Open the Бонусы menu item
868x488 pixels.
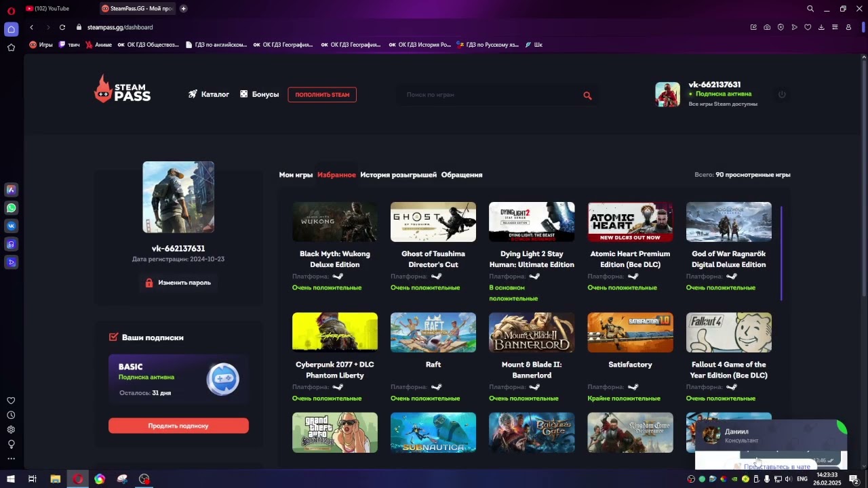[x=260, y=94]
